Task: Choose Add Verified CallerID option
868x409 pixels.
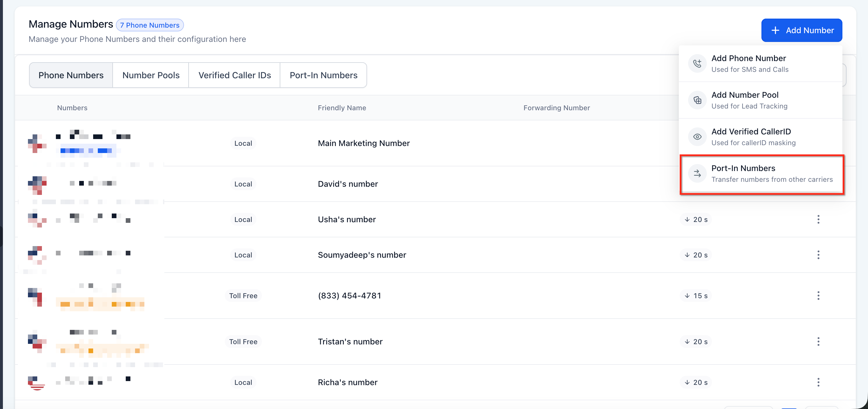Action: (760, 137)
